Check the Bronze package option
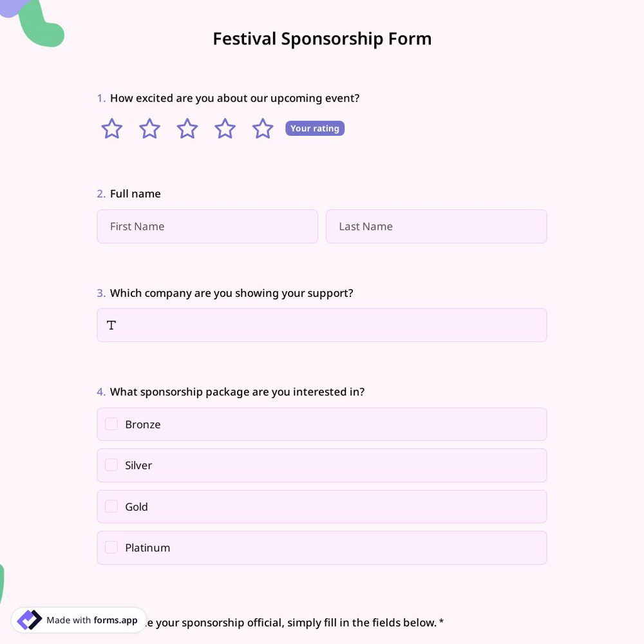Image resolution: width=644 pixels, height=644 pixels. point(111,424)
